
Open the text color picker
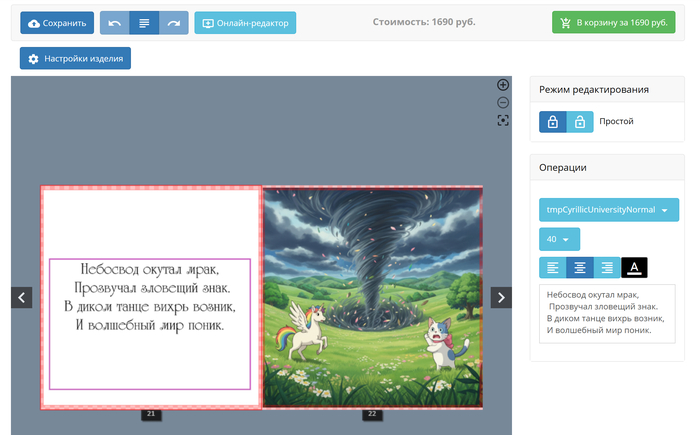(x=634, y=267)
